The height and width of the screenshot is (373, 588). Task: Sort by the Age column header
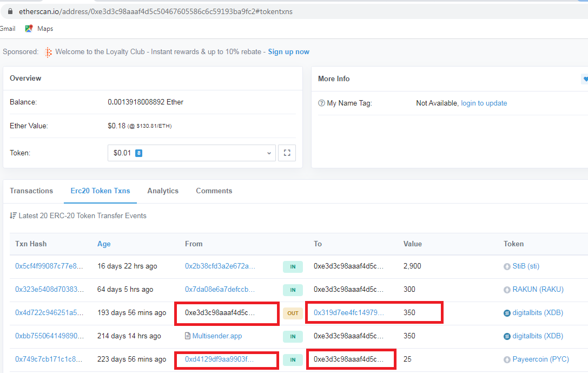pos(104,244)
